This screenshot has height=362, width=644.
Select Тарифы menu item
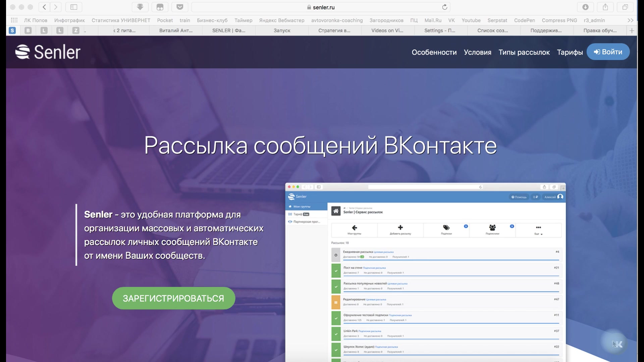coord(570,52)
